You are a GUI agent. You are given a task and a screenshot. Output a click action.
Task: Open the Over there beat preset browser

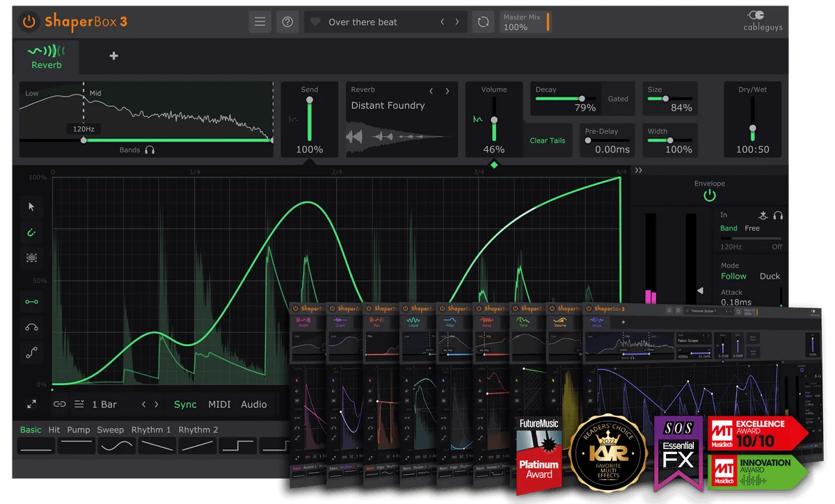363,22
